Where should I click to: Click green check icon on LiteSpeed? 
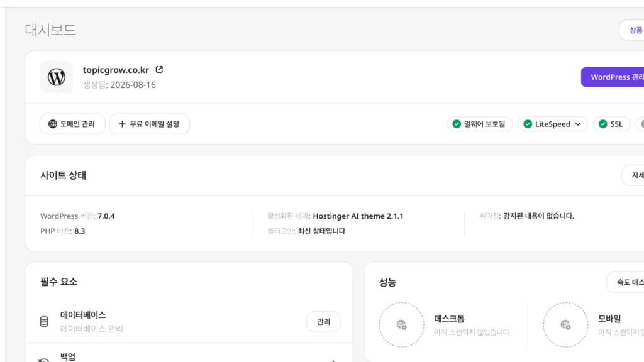point(528,124)
